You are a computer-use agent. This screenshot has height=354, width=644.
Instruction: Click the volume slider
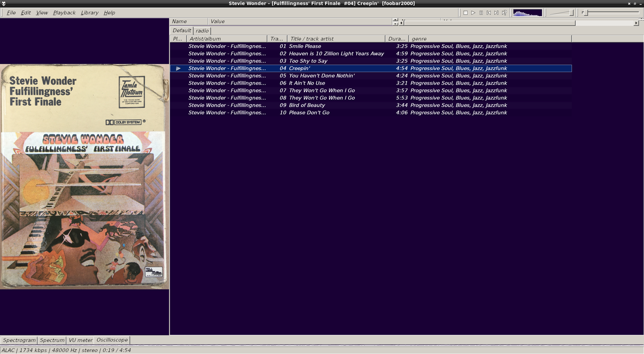coord(561,13)
